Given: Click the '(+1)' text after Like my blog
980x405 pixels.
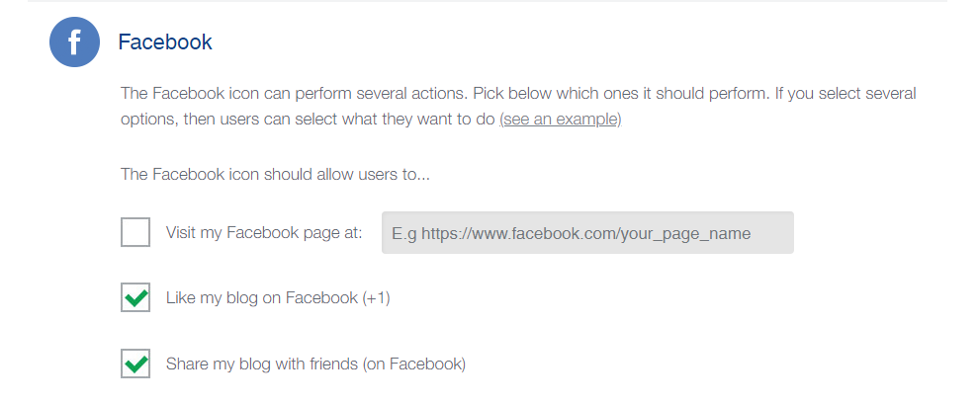Looking at the screenshot, I should pyautogui.click(x=376, y=297).
